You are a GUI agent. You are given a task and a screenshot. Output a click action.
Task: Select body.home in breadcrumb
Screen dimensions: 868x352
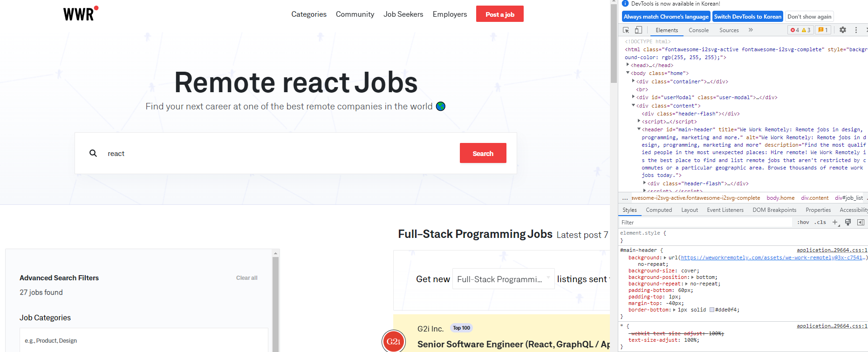point(780,198)
